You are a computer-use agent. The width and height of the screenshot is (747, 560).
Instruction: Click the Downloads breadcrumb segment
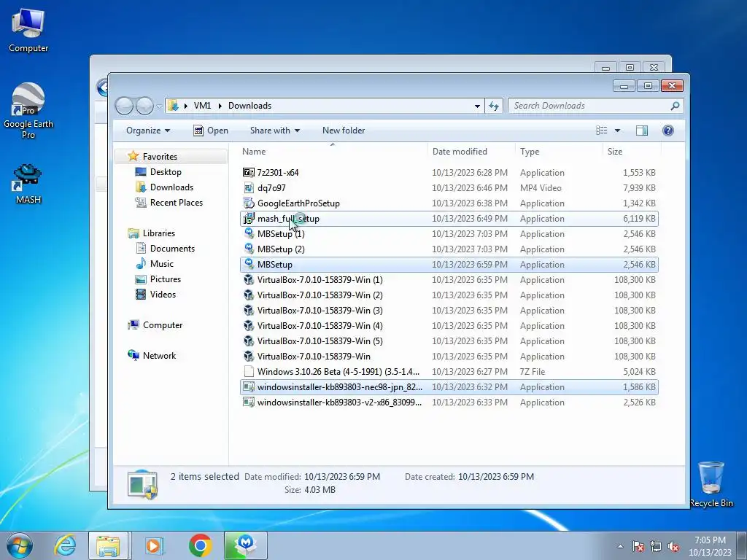(249, 106)
